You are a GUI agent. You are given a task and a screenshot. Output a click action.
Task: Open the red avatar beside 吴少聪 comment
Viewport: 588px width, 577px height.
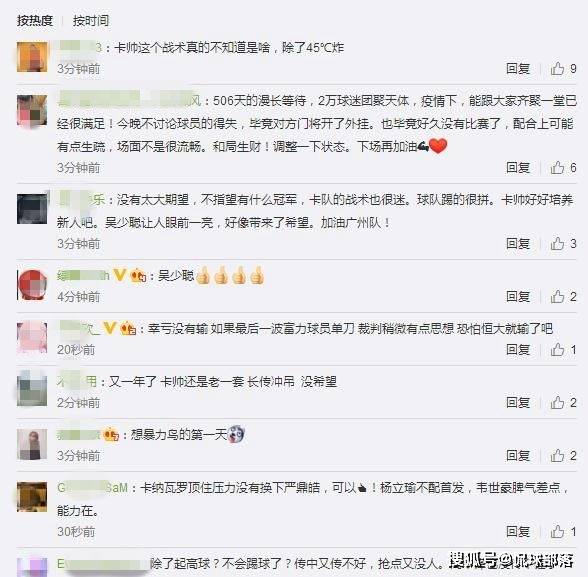[32, 285]
